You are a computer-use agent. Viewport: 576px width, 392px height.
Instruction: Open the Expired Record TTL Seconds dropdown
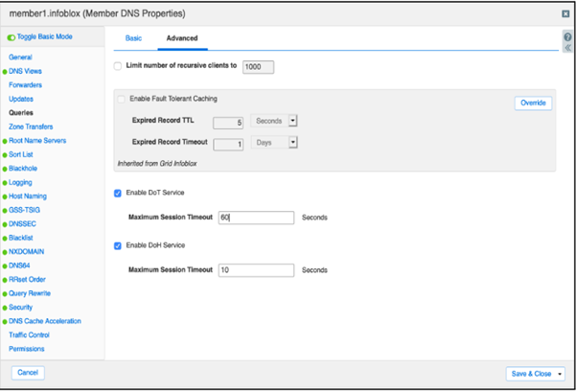[292, 121]
